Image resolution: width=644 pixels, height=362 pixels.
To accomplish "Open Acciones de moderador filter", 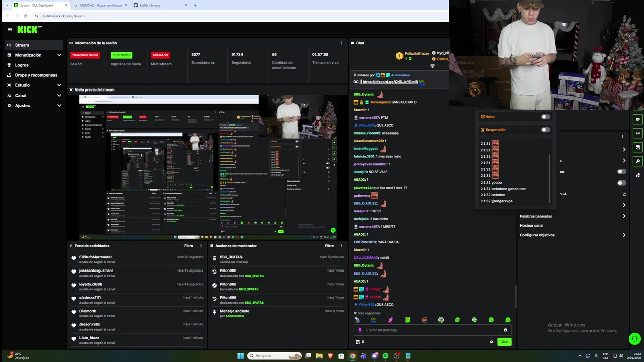I will pyautogui.click(x=329, y=246).
